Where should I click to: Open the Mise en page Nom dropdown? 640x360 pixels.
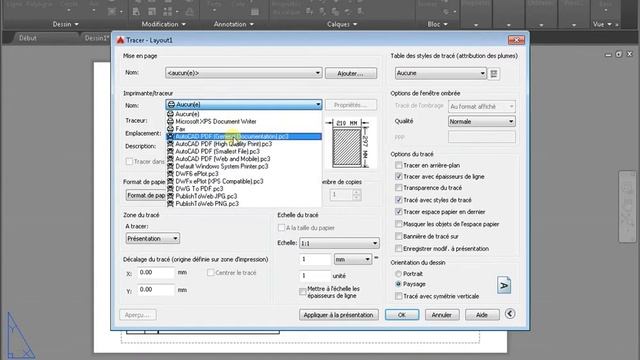click(244, 73)
